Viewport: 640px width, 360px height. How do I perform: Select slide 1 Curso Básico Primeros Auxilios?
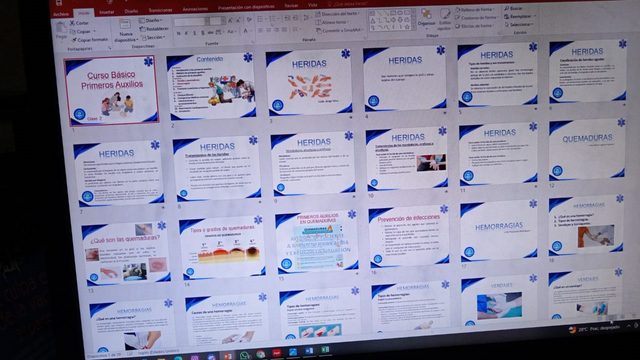[111, 90]
